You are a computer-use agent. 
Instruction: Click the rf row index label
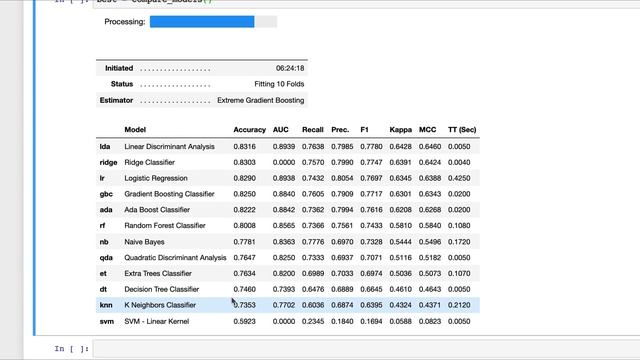coord(102,226)
